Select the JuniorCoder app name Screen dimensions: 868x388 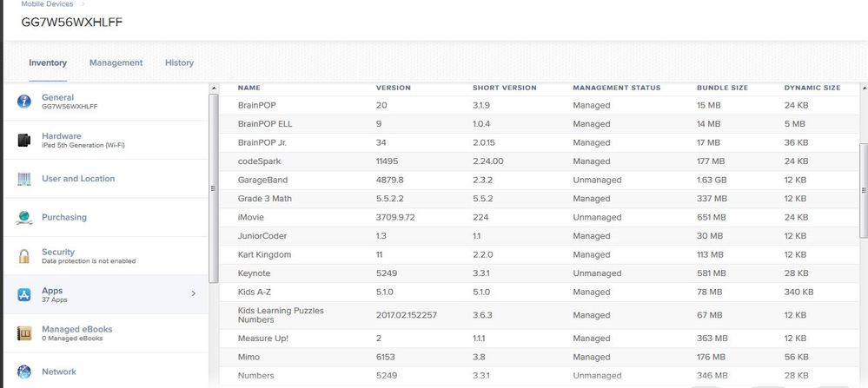(x=262, y=236)
